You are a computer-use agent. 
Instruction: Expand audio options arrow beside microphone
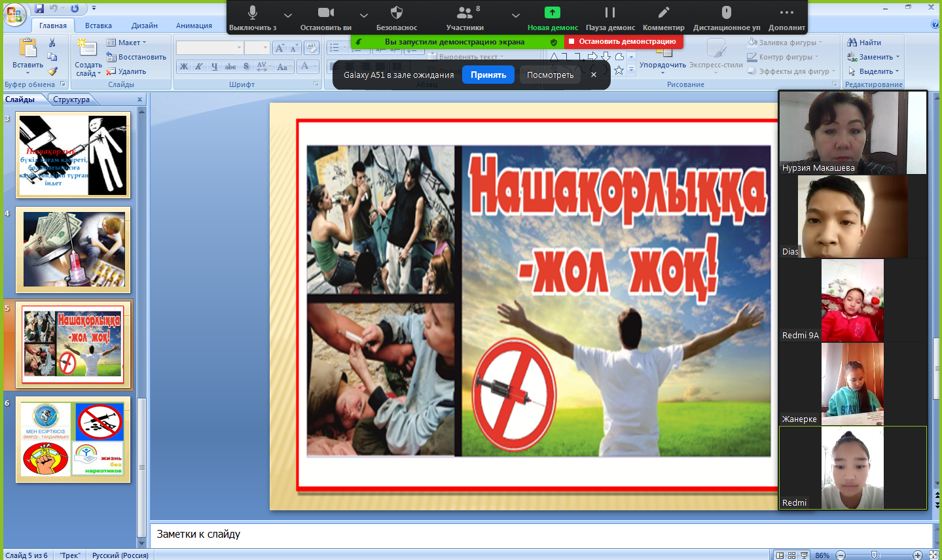coord(288,15)
